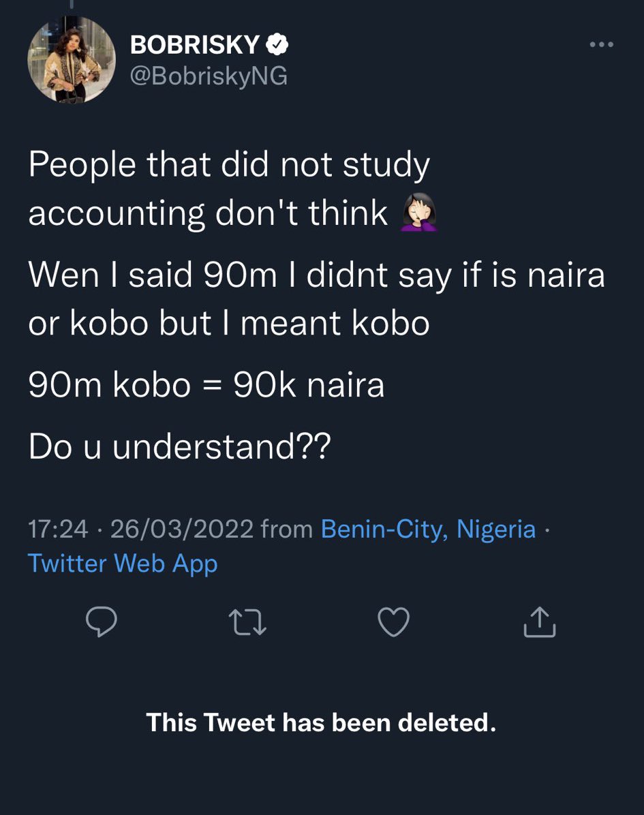Click the 17:24 timestamp

pyautogui.click(x=58, y=529)
